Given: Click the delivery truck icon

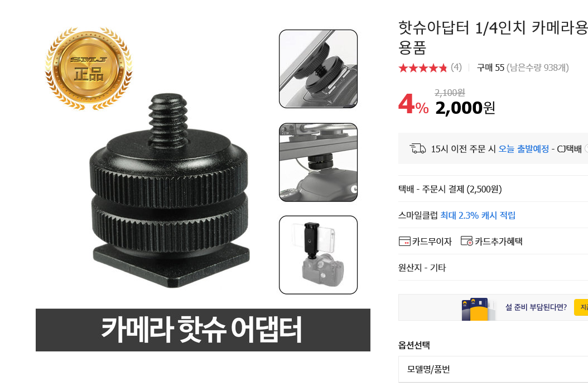Looking at the screenshot, I should [417, 148].
